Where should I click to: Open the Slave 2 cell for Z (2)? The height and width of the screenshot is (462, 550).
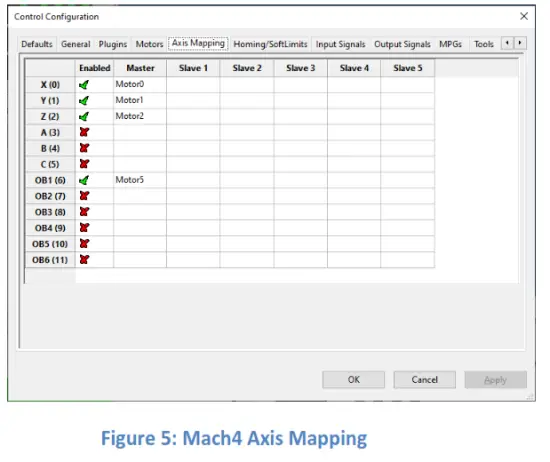(x=247, y=116)
